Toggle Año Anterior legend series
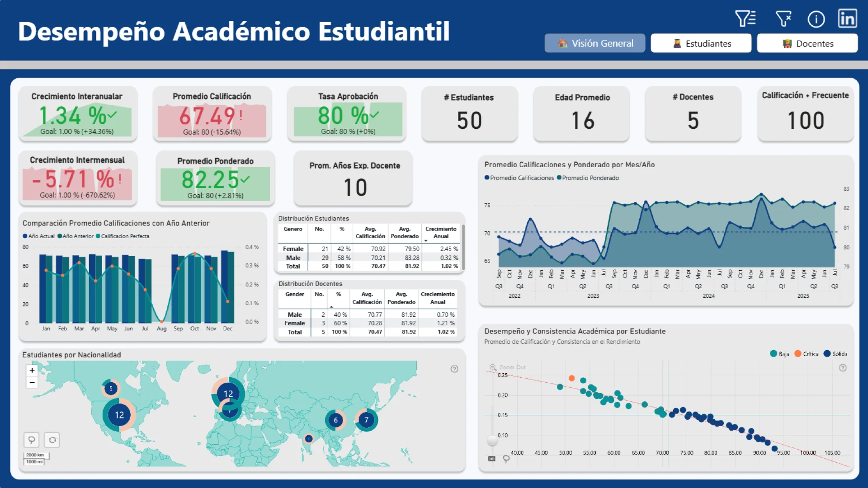 75,236
